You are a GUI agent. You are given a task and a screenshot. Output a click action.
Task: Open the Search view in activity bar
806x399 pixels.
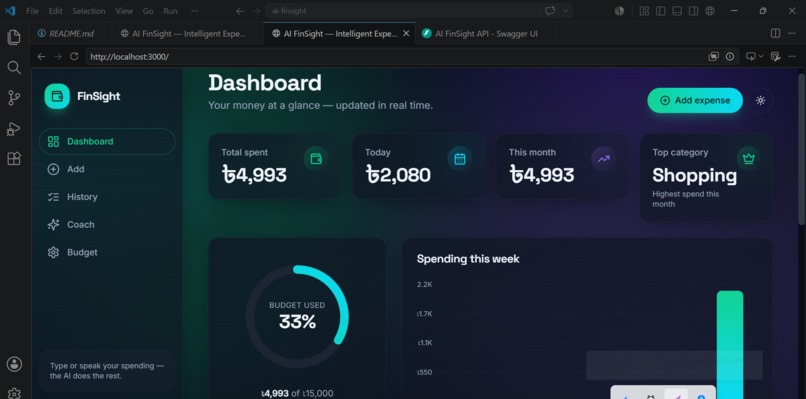[14, 67]
